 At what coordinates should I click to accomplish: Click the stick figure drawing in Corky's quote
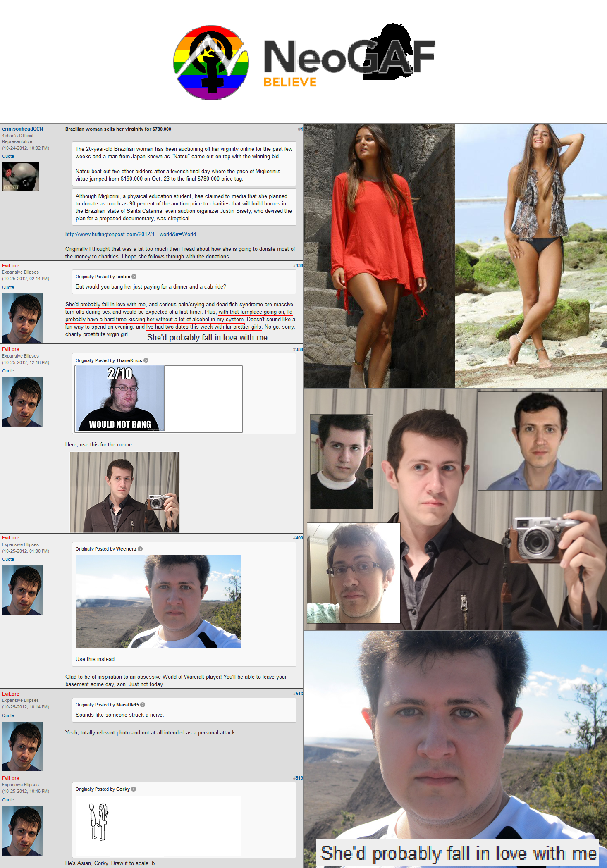pyautogui.click(x=99, y=822)
